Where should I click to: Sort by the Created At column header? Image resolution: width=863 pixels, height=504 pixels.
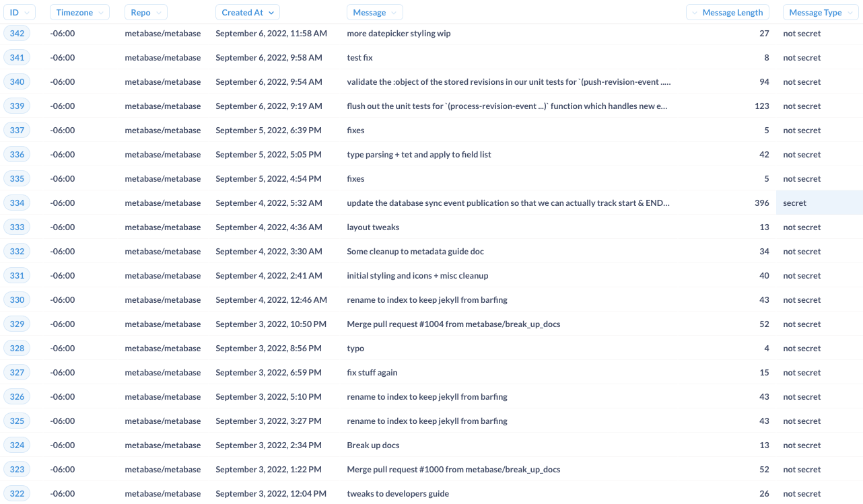[x=248, y=12]
